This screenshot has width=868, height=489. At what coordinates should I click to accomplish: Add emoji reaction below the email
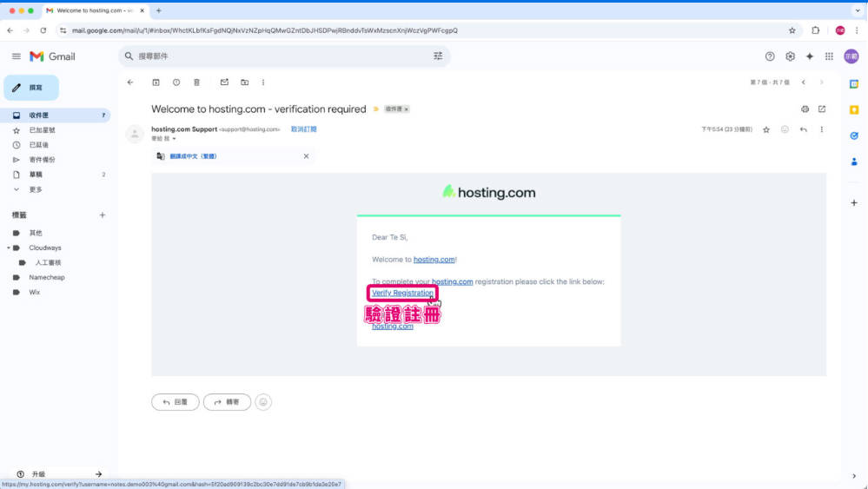coord(263,402)
